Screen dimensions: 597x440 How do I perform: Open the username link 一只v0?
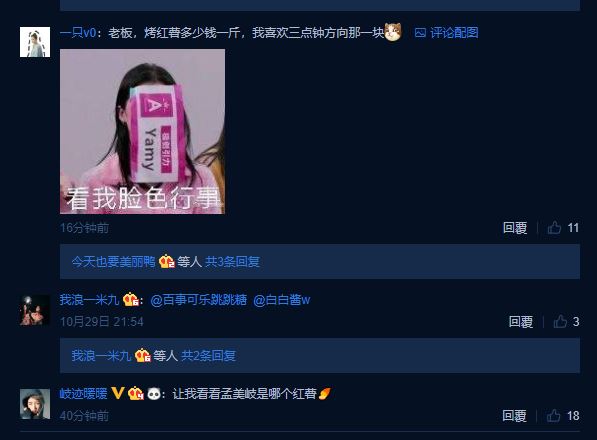(x=78, y=33)
